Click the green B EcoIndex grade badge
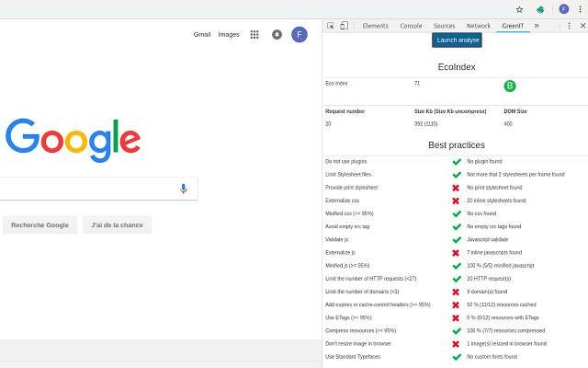This screenshot has width=588, height=368. point(510,86)
